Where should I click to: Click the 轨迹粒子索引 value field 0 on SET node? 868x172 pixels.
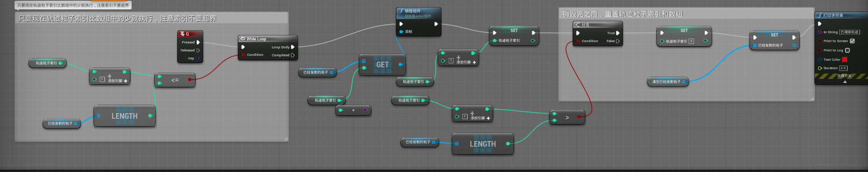[691, 41]
